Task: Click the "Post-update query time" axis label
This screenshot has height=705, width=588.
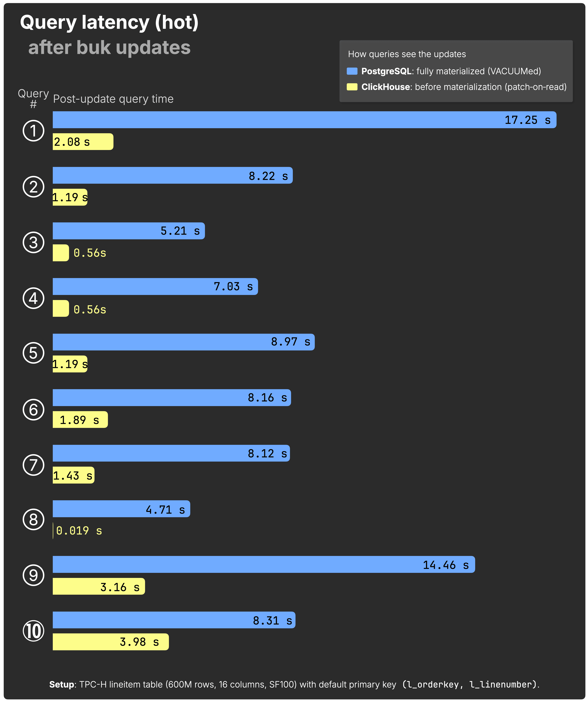Action: 113,99
